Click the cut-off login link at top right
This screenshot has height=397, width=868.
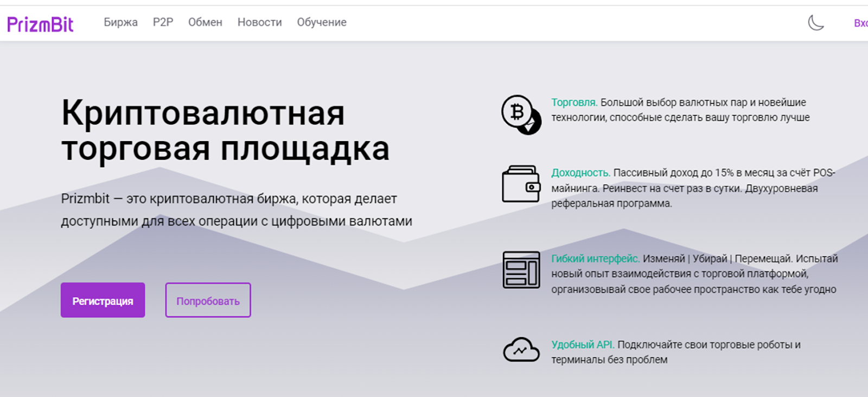pos(860,23)
